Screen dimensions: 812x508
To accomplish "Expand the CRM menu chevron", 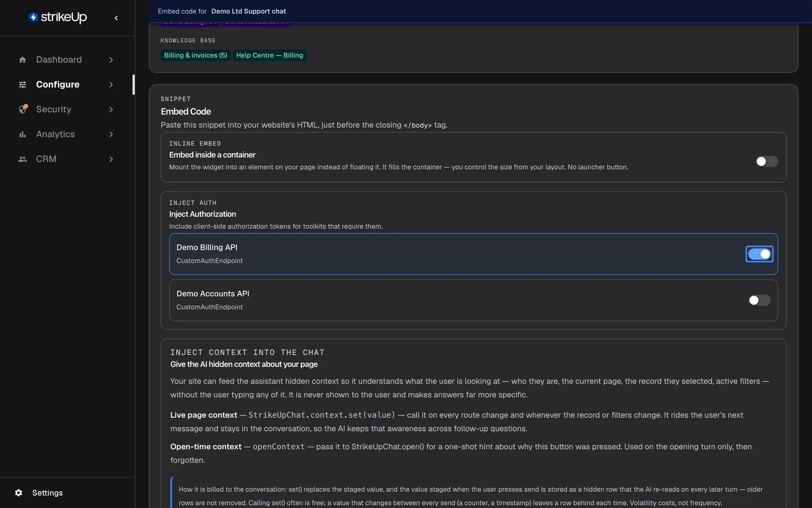I will (x=111, y=159).
